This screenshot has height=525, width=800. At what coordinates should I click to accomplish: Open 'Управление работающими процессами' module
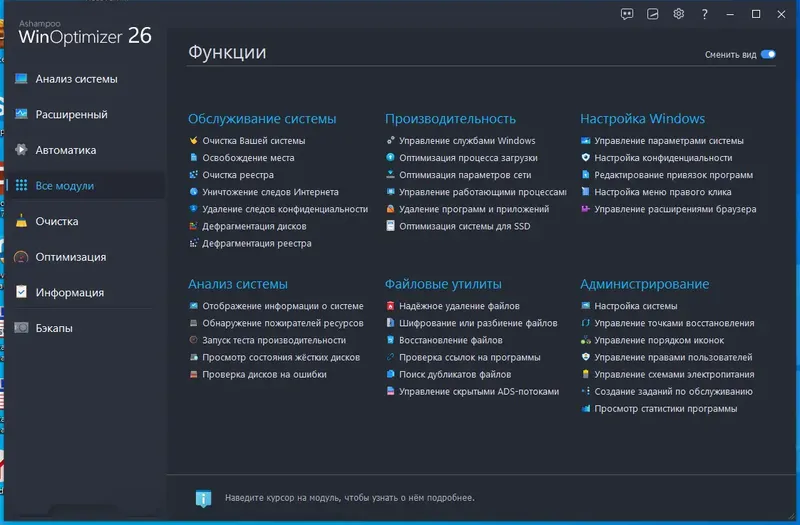click(483, 192)
